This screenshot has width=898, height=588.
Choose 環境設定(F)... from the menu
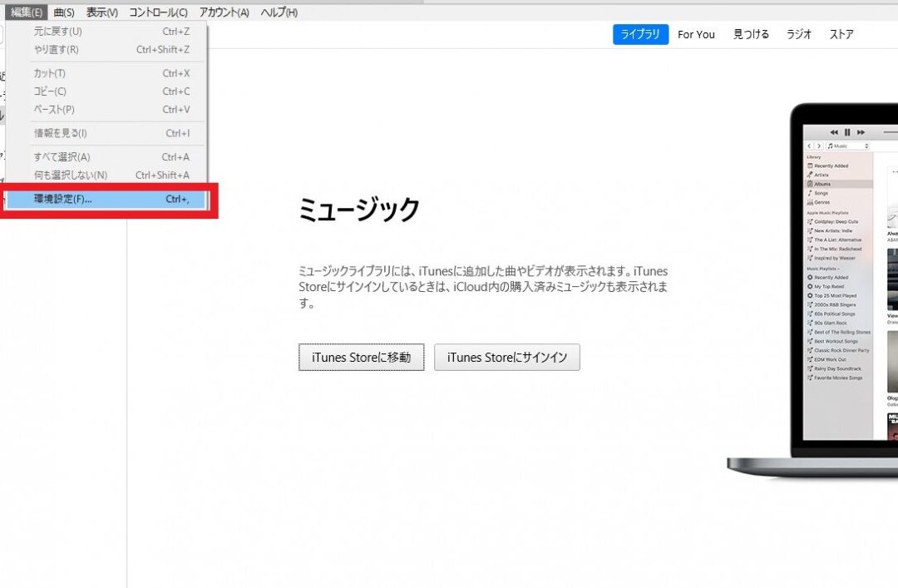[x=106, y=199]
